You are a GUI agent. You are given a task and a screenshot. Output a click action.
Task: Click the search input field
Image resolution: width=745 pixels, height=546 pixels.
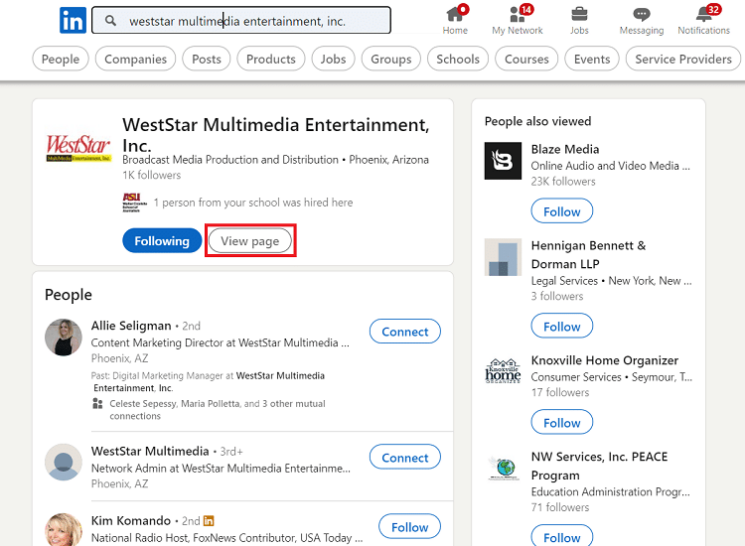coord(241,20)
